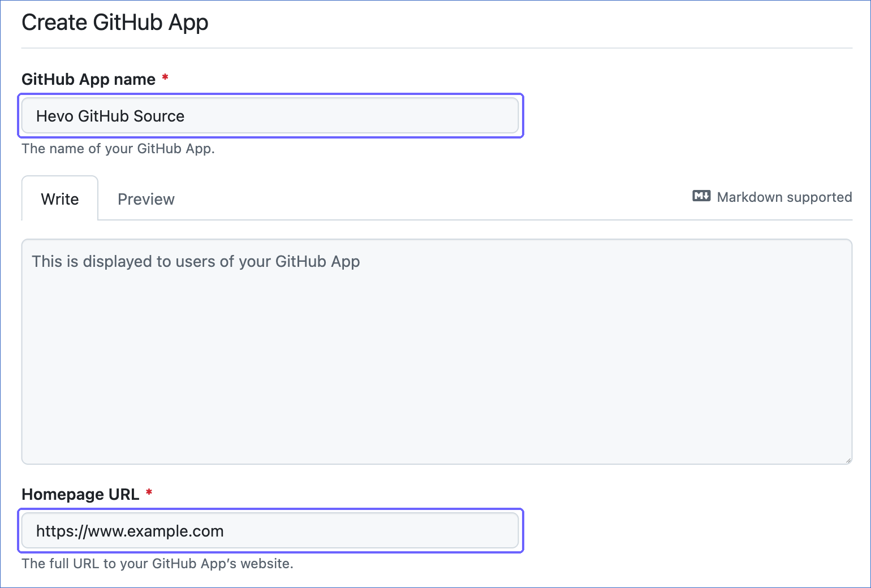The image size is (871, 588).
Task: Click the 'Create GitHub App' heading
Action: 115,23
